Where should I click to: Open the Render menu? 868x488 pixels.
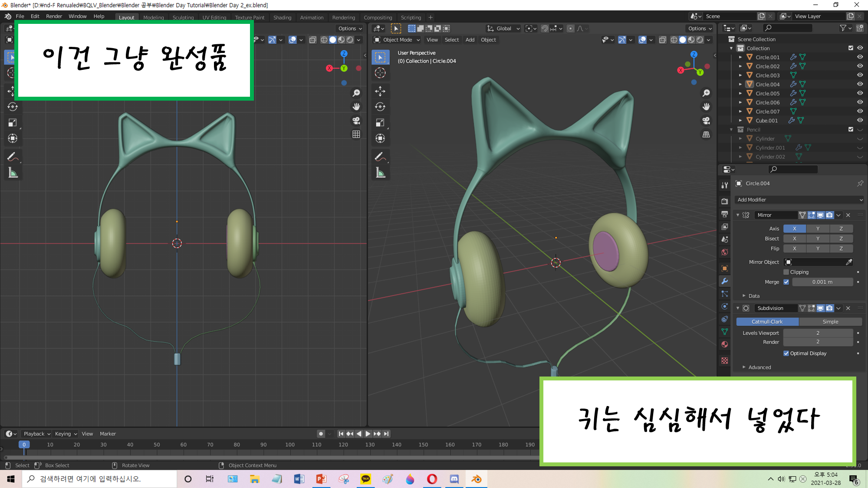(x=54, y=16)
